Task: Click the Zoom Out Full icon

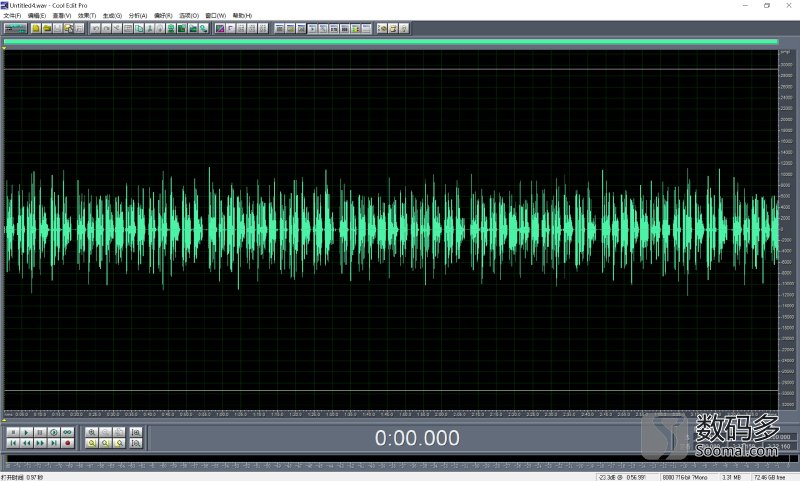Action: 119,432
